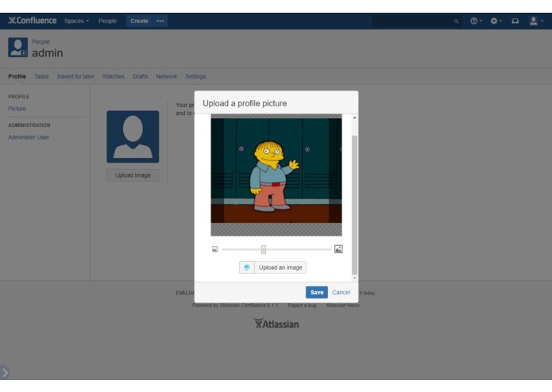Click the zoom out small image icon
This screenshot has height=392, width=552.
[215, 249]
